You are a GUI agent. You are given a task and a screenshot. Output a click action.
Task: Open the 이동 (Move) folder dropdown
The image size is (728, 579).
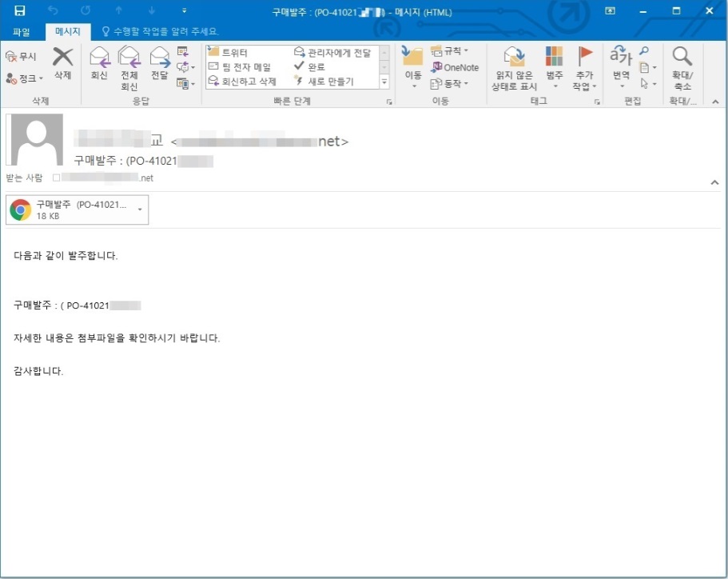click(413, 66)
